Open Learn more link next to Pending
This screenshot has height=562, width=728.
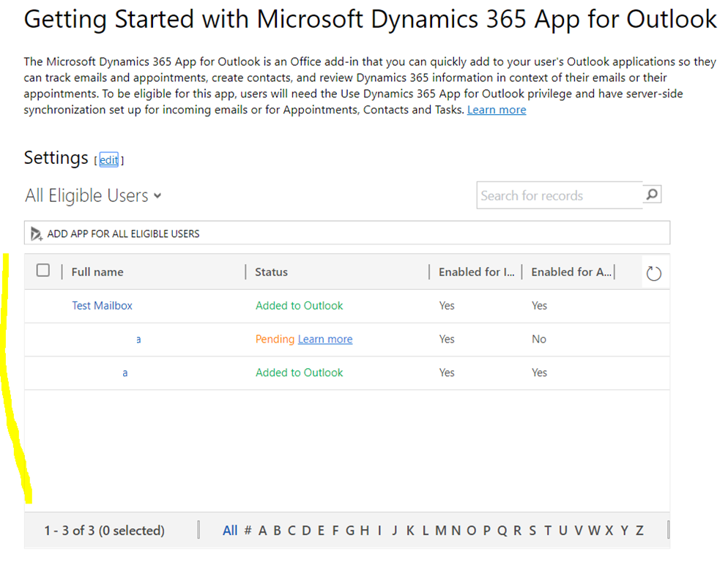tap(325, 340)
